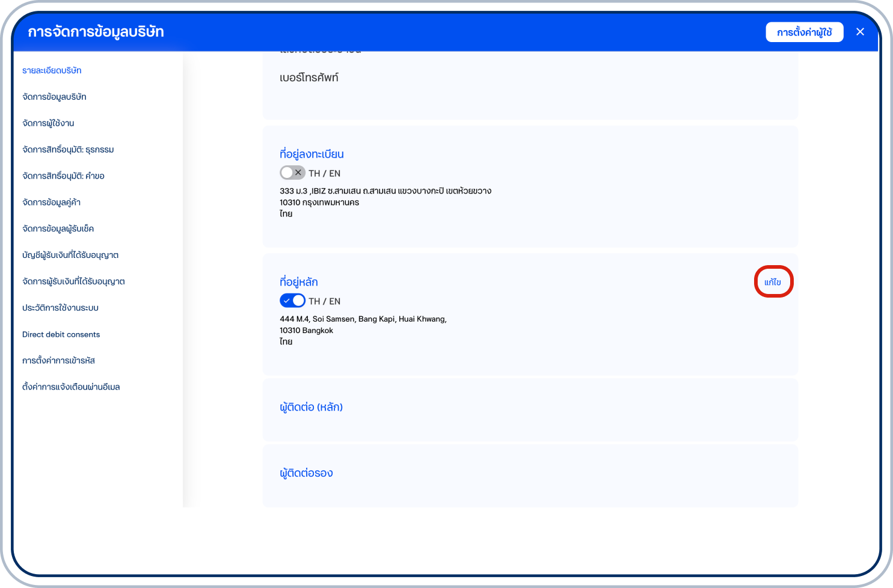This screenshot has width=893, height=588.
Task: Open จัดการข้อมูลบริษัท menu item
Action: (x=54, y=97)
